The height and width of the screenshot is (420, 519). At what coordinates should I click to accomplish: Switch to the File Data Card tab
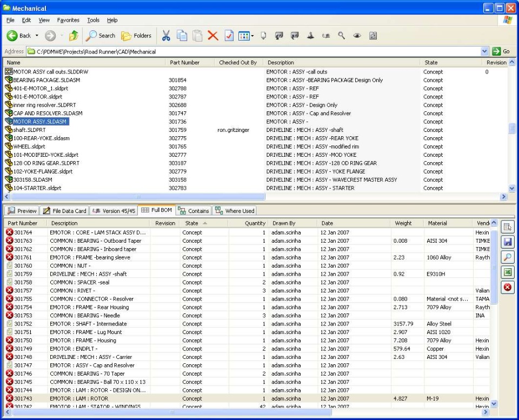pos(64,211)
